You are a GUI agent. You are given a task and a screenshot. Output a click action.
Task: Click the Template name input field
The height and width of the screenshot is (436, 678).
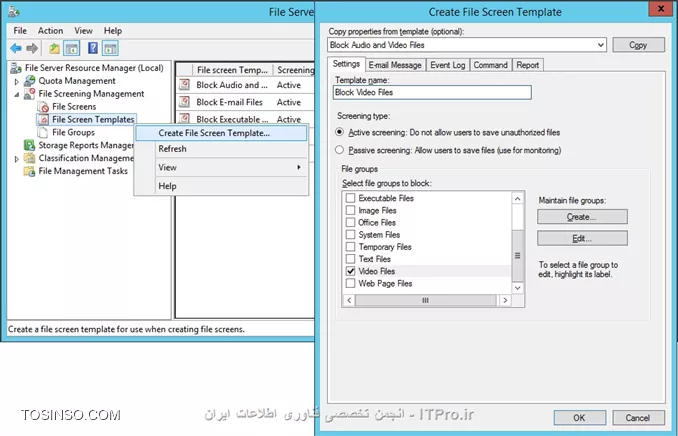[432, 92]
